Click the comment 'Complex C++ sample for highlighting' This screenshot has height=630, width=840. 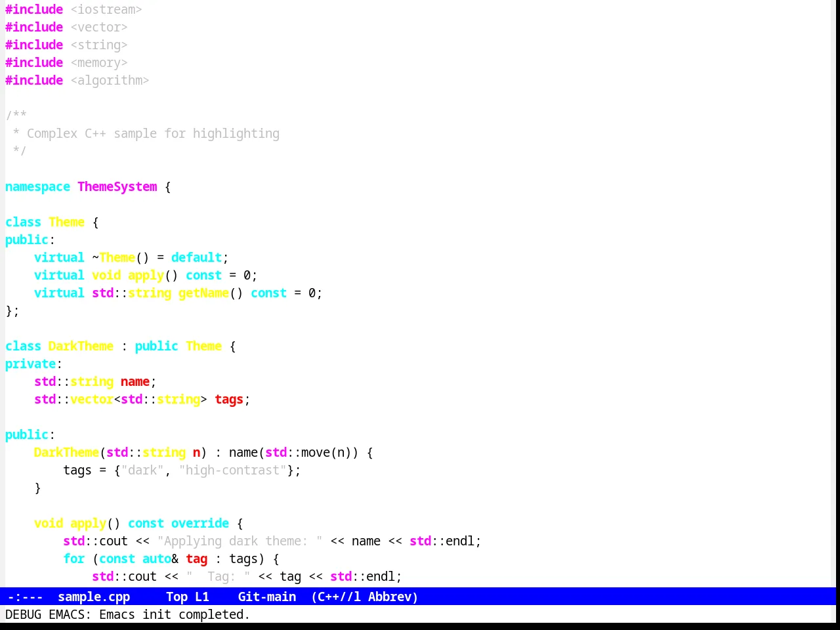tap(153, 133)
